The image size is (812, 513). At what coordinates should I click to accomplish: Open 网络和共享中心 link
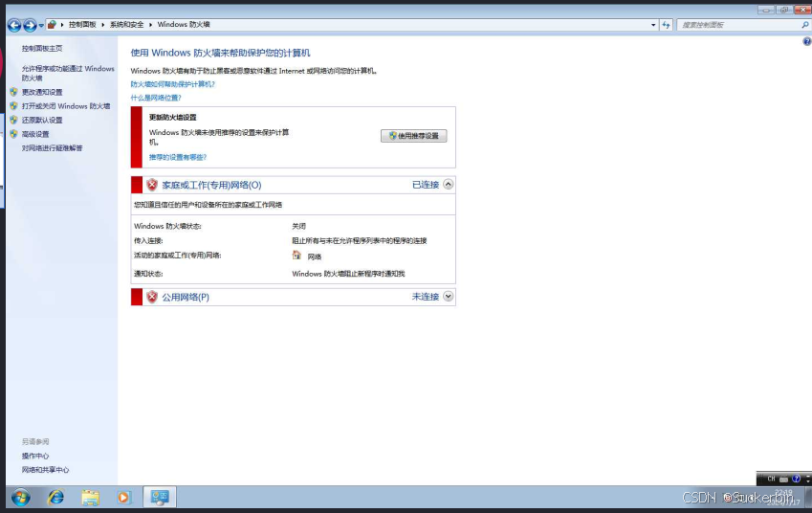pos(45,470)
